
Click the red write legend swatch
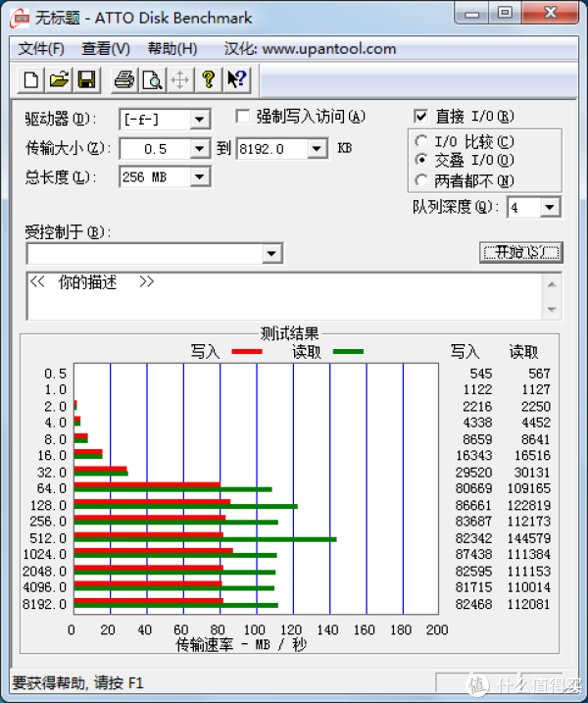(247, 351)
